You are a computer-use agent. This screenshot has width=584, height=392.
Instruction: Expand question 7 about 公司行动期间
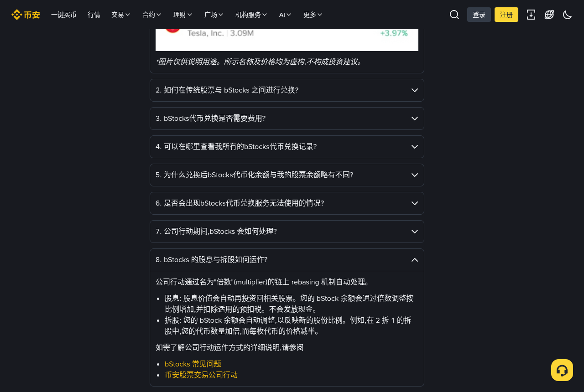point(287,232)
